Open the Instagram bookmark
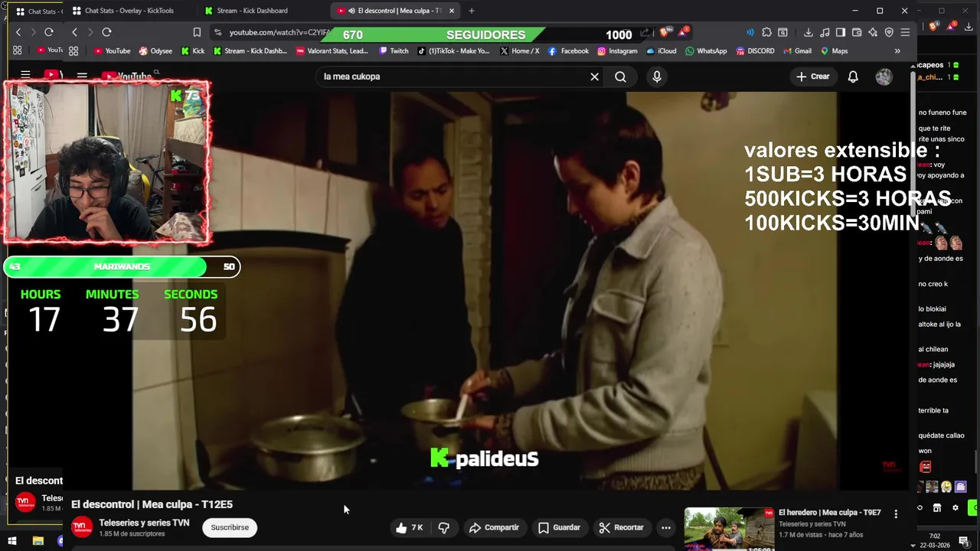This screenshot has width=980, height=551. [617, 51]
